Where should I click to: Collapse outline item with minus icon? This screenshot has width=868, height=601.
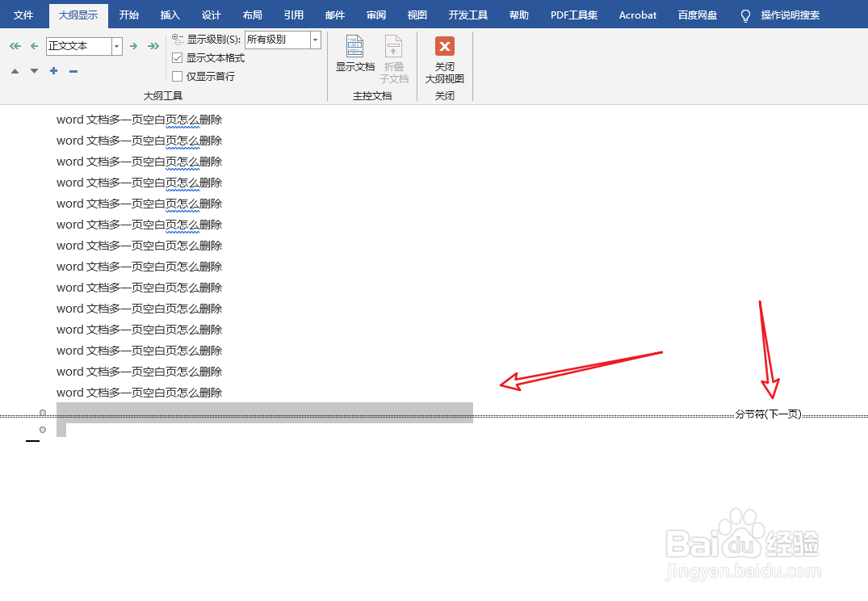pos(73,71)
